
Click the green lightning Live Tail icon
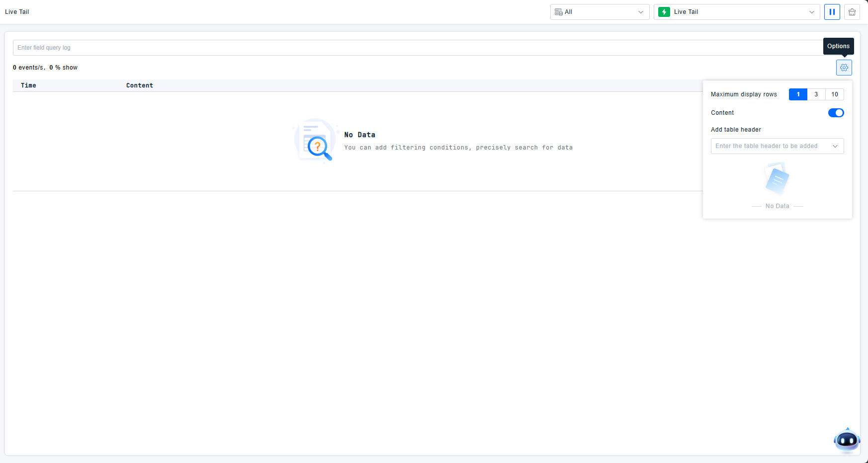click(x=664, y=12)
